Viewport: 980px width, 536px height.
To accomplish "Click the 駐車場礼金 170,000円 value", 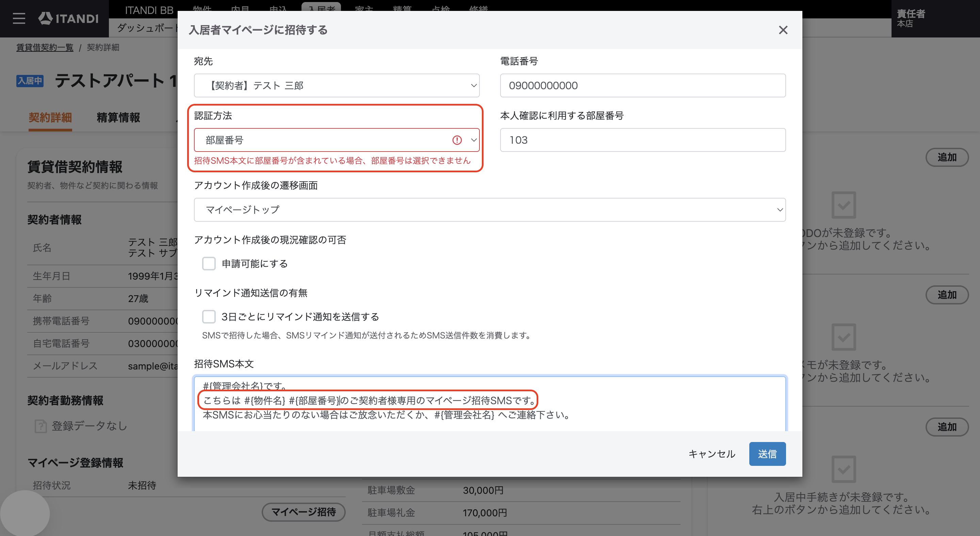I will click(x=485, y=513).
